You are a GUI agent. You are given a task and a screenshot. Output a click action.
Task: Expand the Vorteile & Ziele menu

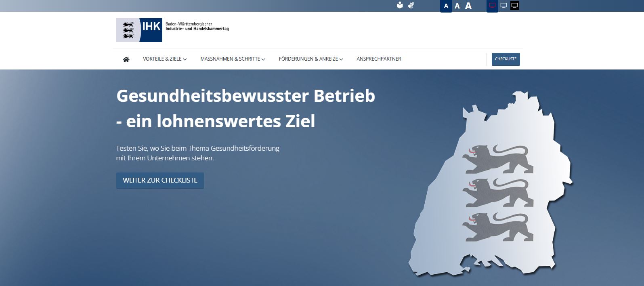click(164, 59)
